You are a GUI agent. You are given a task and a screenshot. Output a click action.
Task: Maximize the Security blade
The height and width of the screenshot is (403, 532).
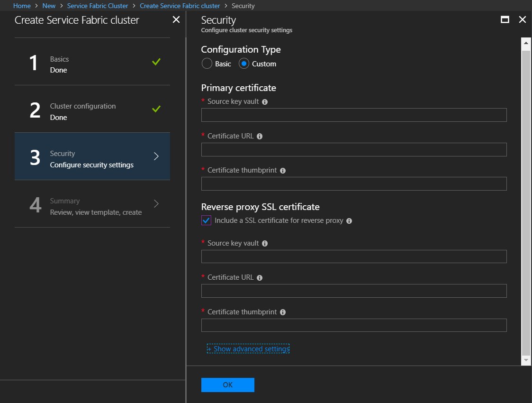coord(505,19)
